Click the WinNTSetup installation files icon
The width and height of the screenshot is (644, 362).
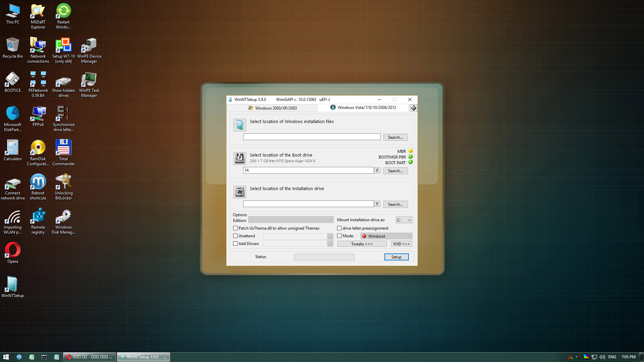click(x=239, y=125)
